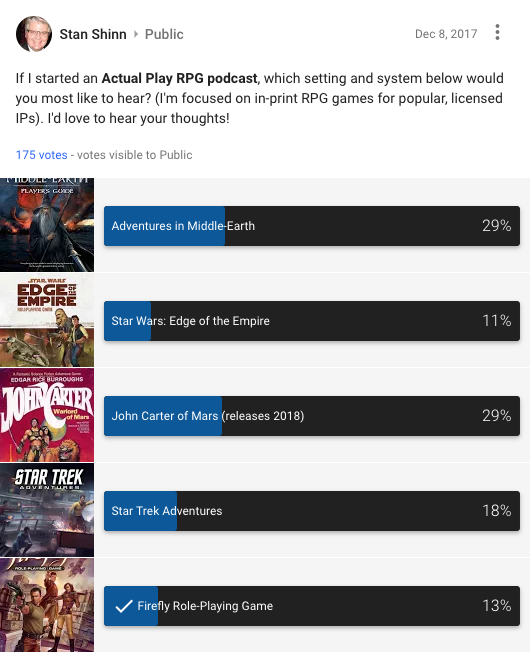This screenshot has width=530, height=652.
Task: Open the three-dot post options menu
Action: [x=497, y=32]
